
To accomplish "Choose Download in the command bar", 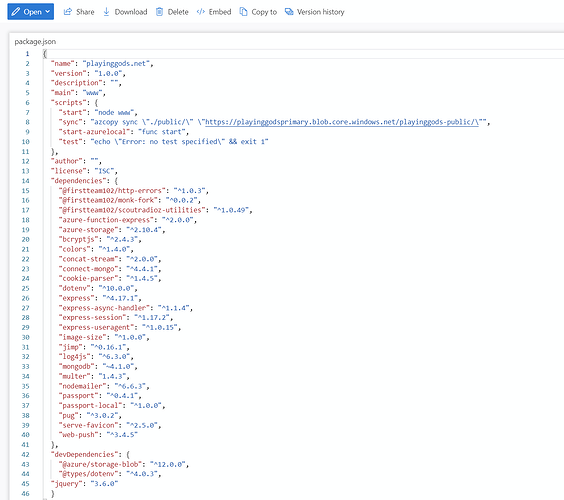I will point(131,12).
